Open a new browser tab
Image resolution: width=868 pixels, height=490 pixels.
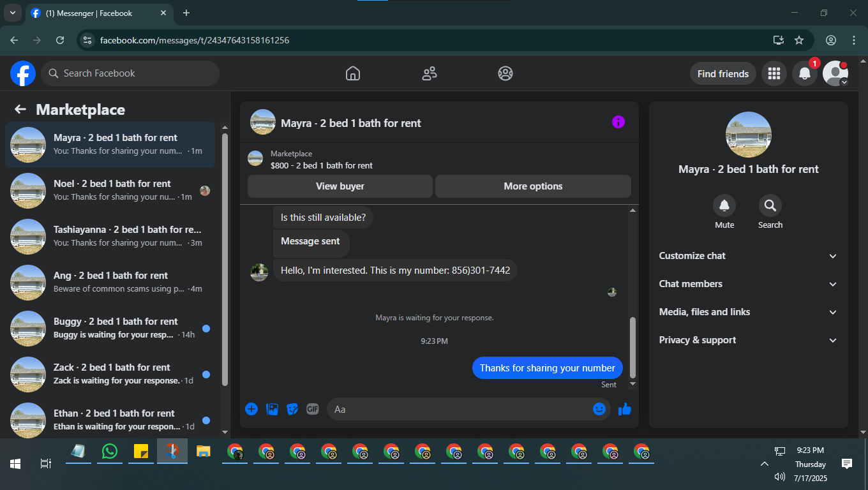(186, 13)
